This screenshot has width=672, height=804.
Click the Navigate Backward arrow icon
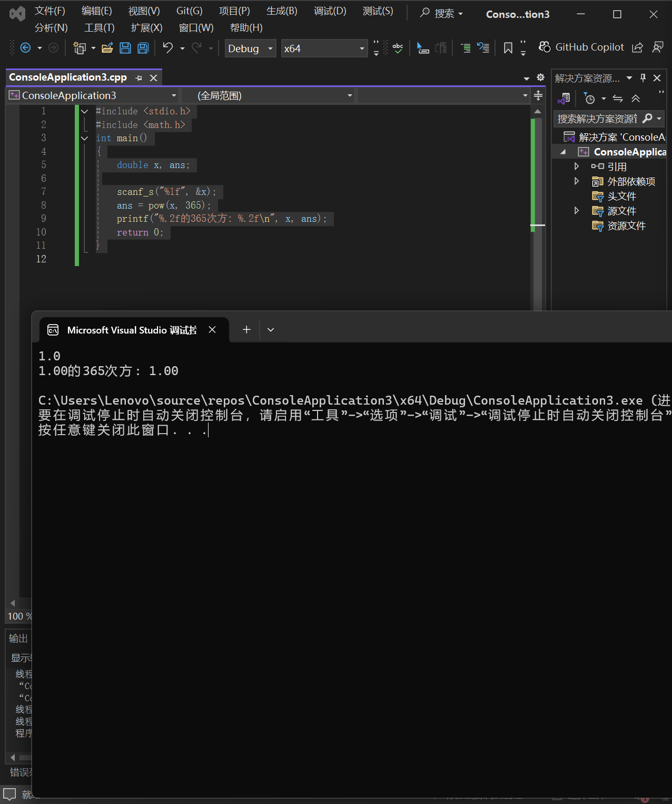pos(25,48)
